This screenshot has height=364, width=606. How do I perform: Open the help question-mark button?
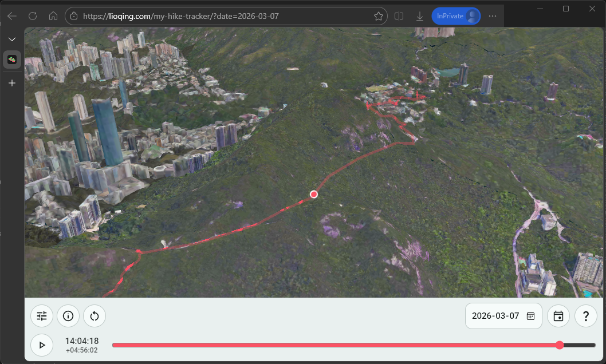tap(585, 316)
